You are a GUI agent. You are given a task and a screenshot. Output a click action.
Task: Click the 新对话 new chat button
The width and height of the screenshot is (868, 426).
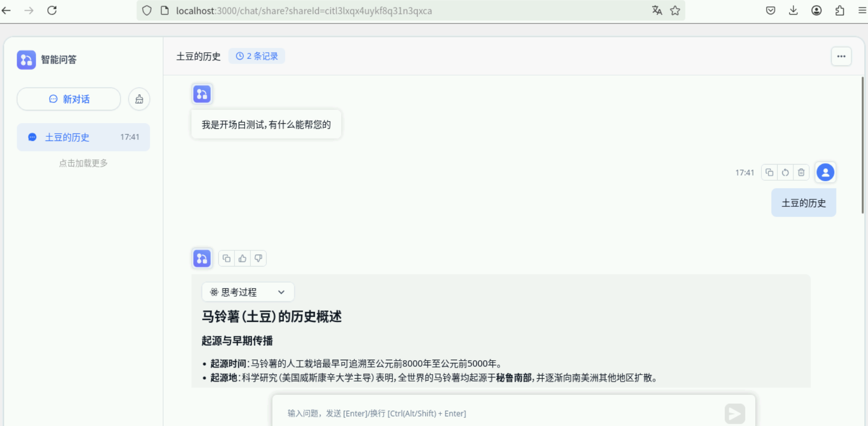pos(68,99)
